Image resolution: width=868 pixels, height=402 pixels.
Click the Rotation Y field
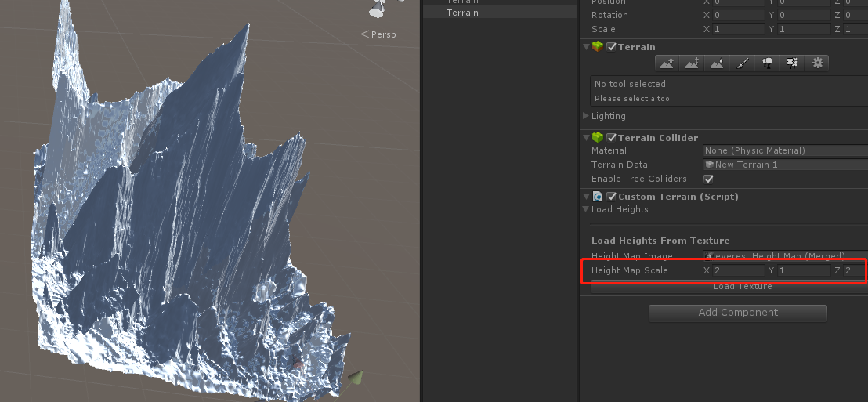[x=804, y=15]
